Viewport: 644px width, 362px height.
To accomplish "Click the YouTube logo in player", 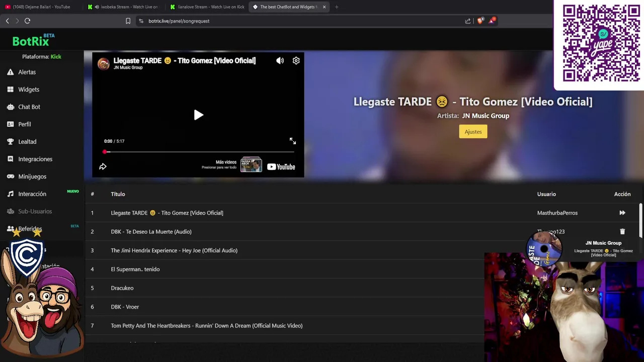I will (x=281, y=167).
